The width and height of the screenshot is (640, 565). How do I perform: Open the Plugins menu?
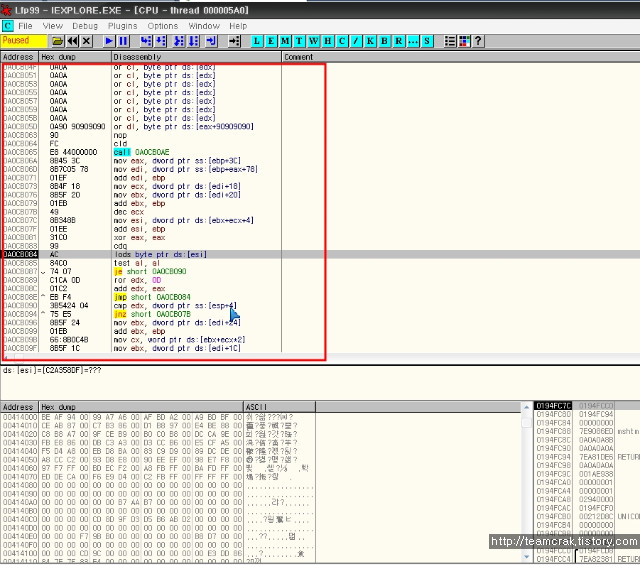[x=122, y=26]
